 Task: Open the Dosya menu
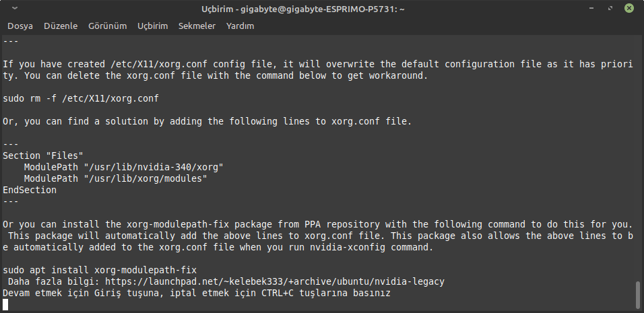tap(21, 26)
